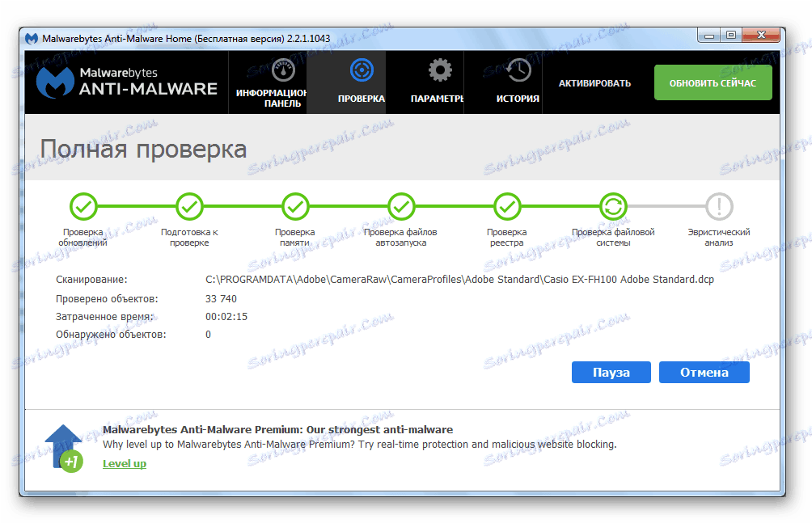
Task: Click the Проверка памяти checkmark icon
Action: 294,206
